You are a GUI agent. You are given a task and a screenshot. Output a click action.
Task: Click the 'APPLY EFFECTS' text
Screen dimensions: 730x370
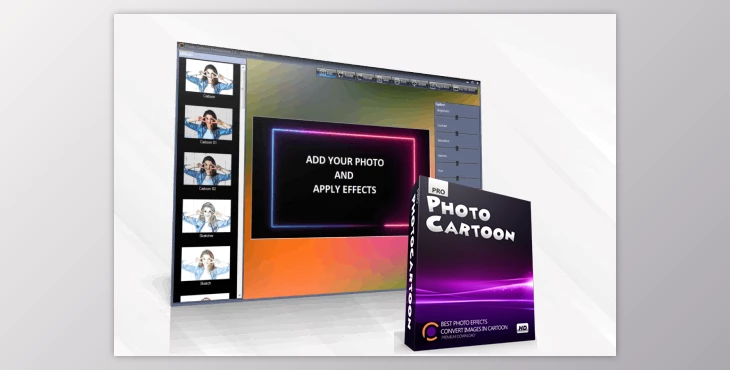click(345, 189)
